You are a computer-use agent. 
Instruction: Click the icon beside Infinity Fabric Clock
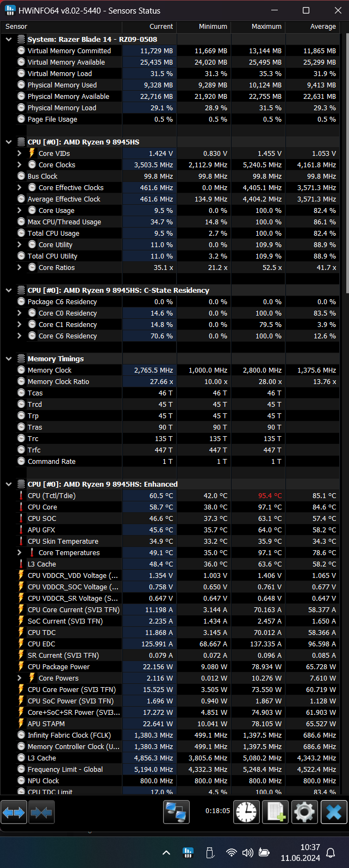click(21, 735)
